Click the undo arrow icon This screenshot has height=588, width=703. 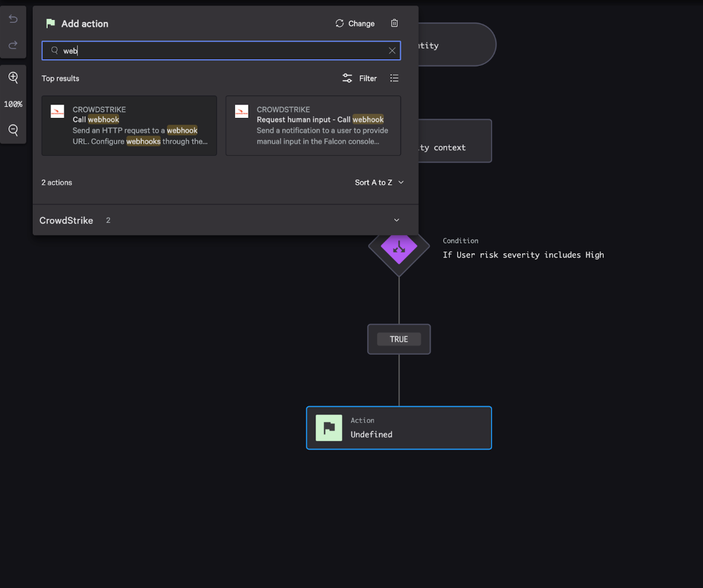pos(13,19)
